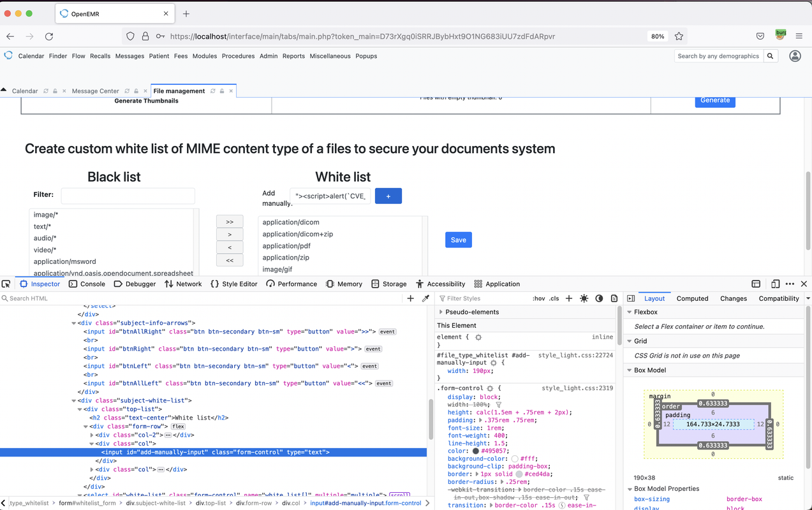Select iframe picker icon in DevTools toolbar
This screenshot has height=510, width=812.
(x=756, y=284)
